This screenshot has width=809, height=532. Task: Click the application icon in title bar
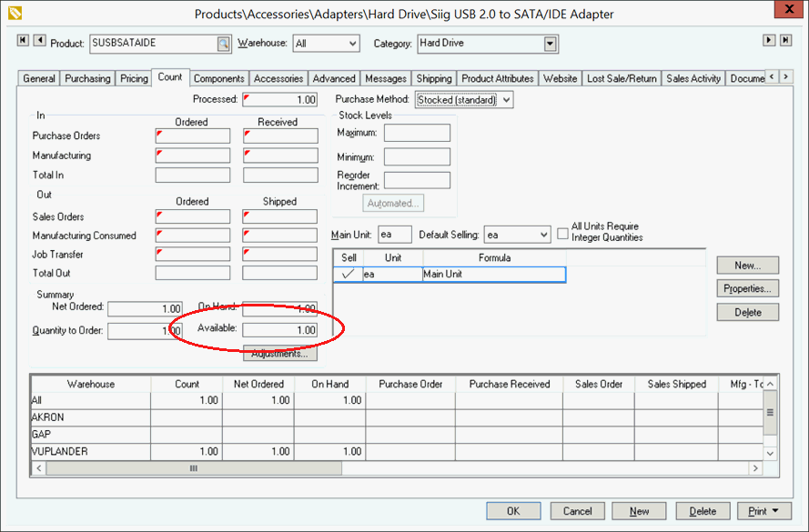coord(14,13)
